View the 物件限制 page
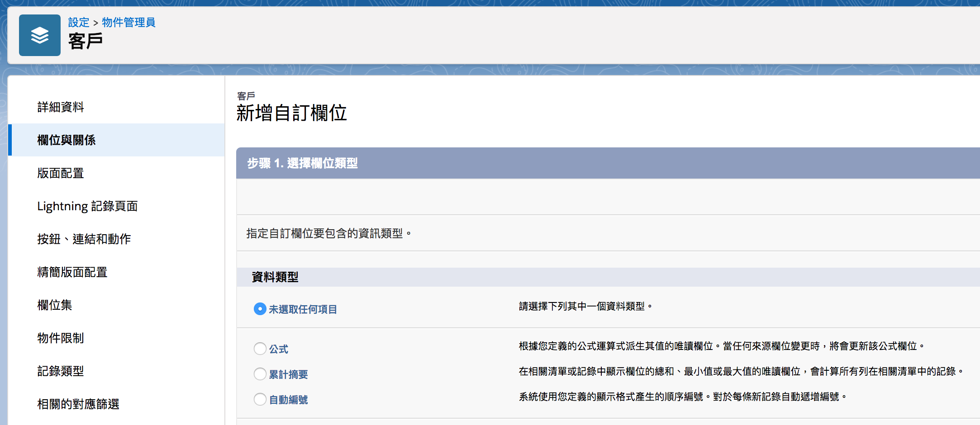The width and height of the screenshot is (980, 425). pyautogui.click(x=60, y=338)
